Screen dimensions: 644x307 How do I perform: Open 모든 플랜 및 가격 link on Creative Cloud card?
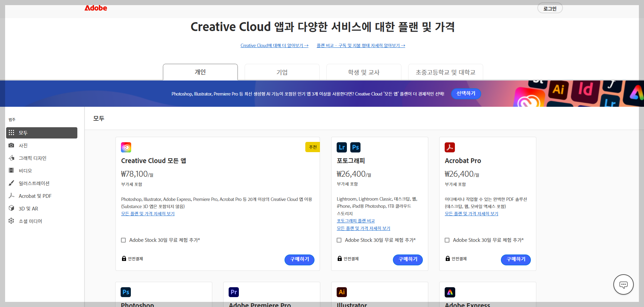[x=148, y=214]
